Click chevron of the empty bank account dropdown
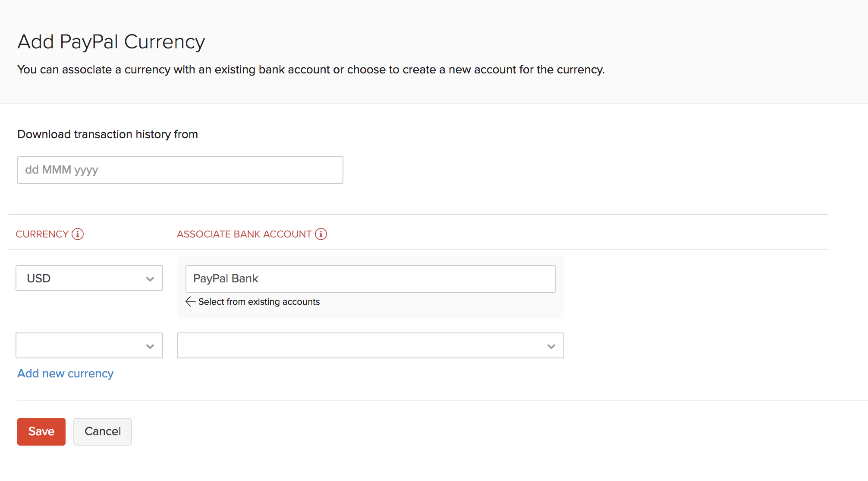Viewport: 868px width, 481px height. (551, 346)
